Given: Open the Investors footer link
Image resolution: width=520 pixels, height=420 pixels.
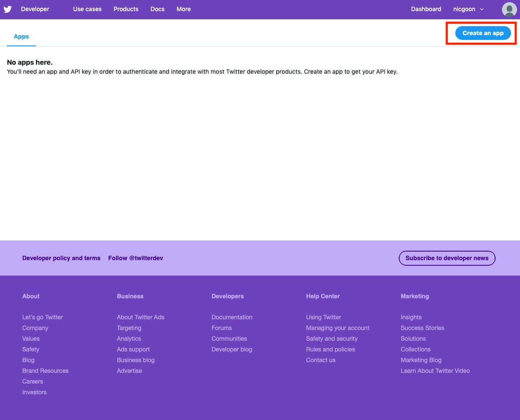Looking at the screenshot, I should (x=34, y=392).
